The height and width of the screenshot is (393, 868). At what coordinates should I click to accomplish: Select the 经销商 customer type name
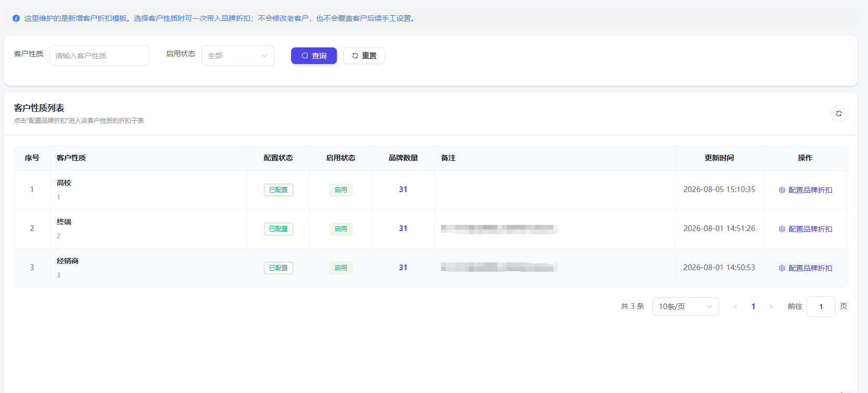tap(68, 261)
